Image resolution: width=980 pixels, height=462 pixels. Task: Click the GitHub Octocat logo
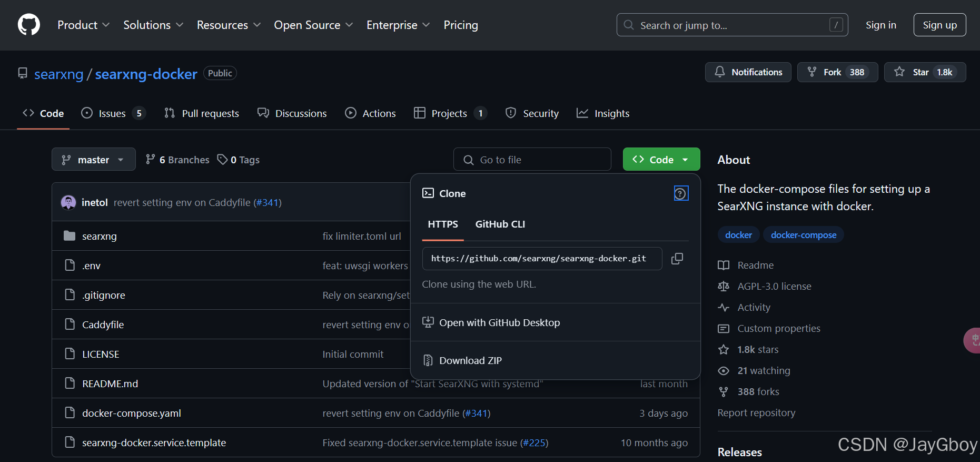click(x=29, y=25)
